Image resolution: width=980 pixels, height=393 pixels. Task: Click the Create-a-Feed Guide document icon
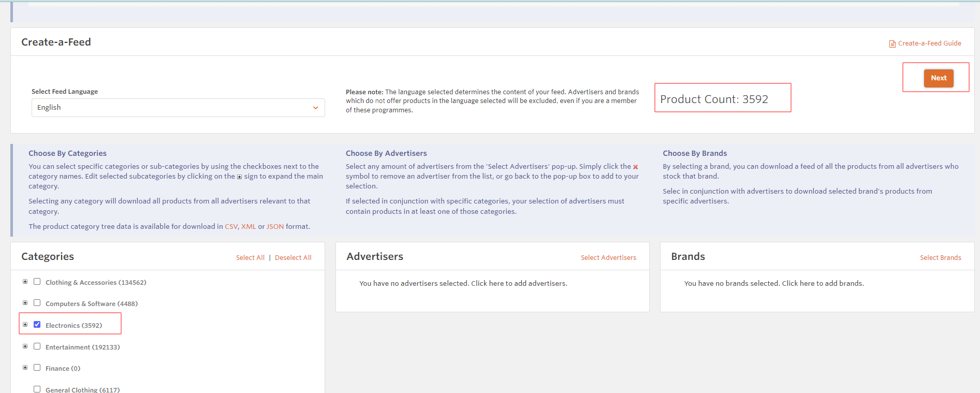pos(892,44)
